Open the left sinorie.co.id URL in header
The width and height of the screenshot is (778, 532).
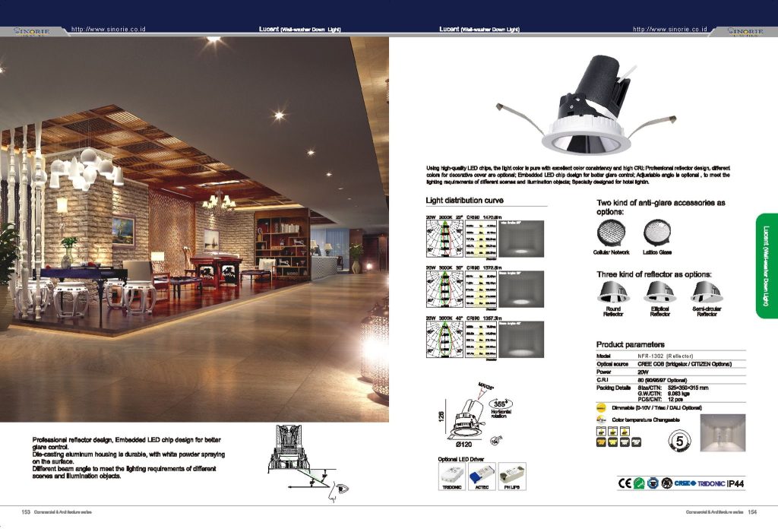[x=108, y=29]
